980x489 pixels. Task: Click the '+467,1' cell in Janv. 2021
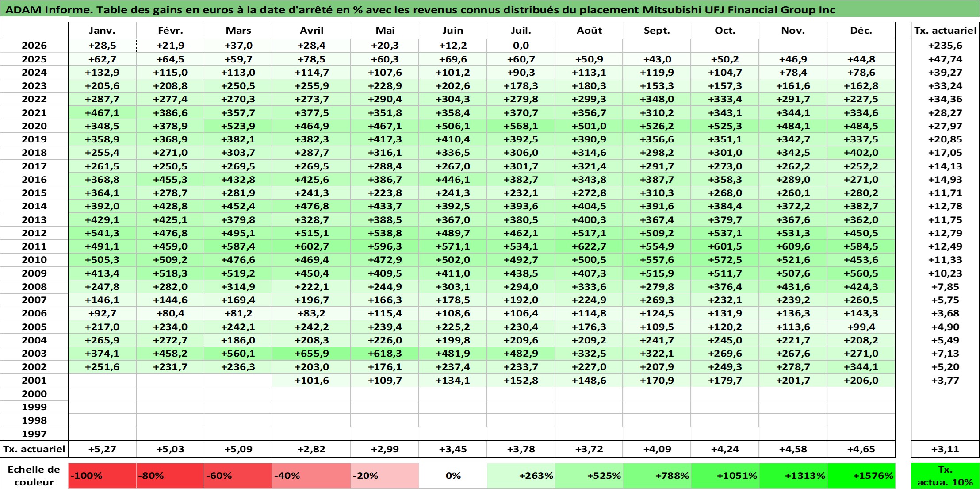point(102,113)
